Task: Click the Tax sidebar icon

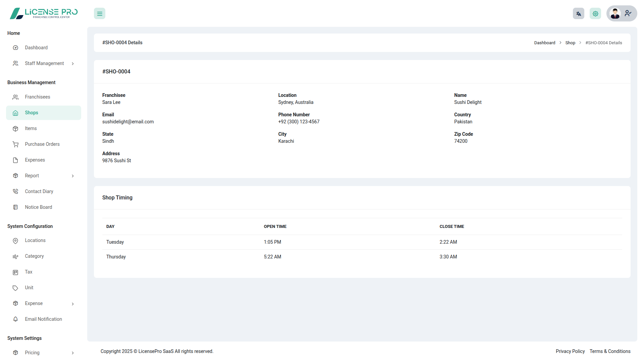Action: [x=15, y=272]
